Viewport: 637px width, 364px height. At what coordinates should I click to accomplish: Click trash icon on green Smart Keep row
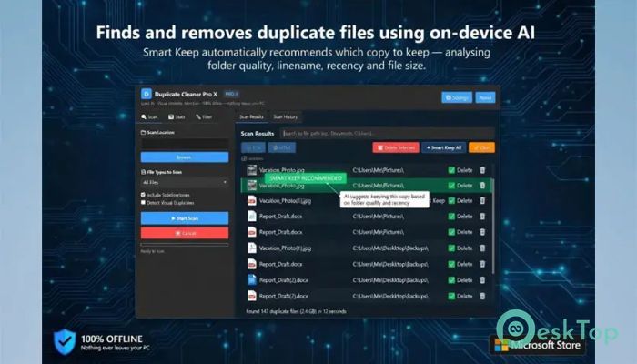click(x=482, y=186)
